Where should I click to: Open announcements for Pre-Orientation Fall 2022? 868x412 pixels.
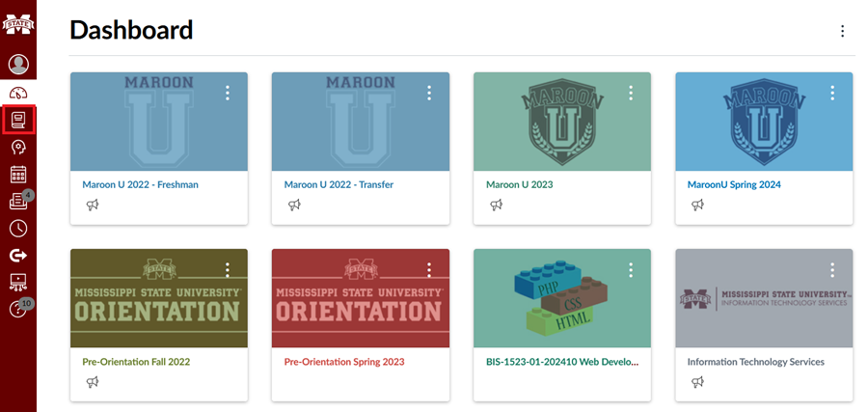[93, 381]
